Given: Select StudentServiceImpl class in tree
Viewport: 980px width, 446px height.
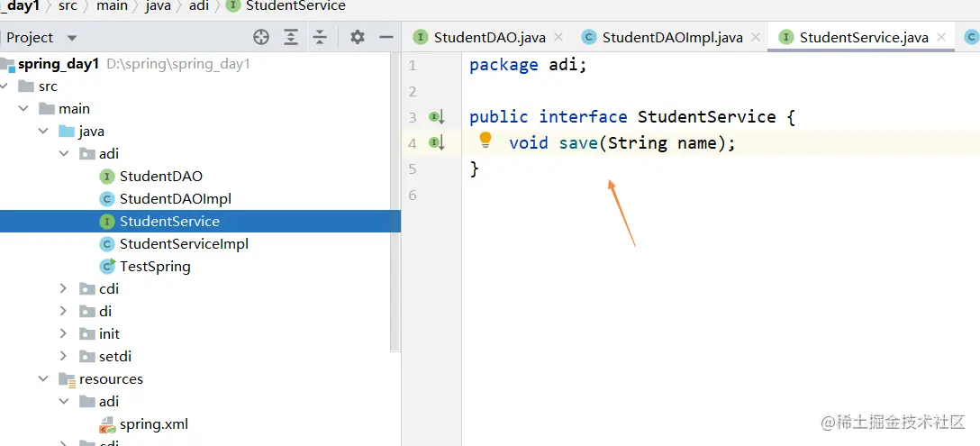Looking at the screenshot, I should click(x=185, y=244).
